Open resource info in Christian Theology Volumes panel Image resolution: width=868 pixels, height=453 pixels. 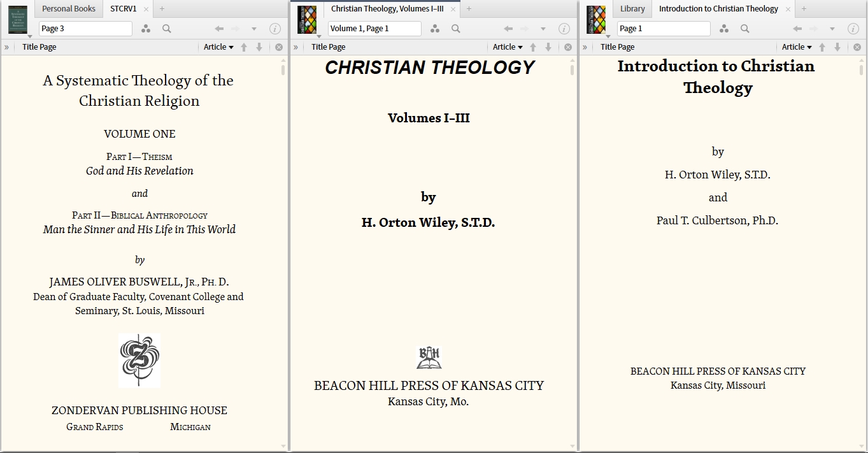(x=564, y=29)
